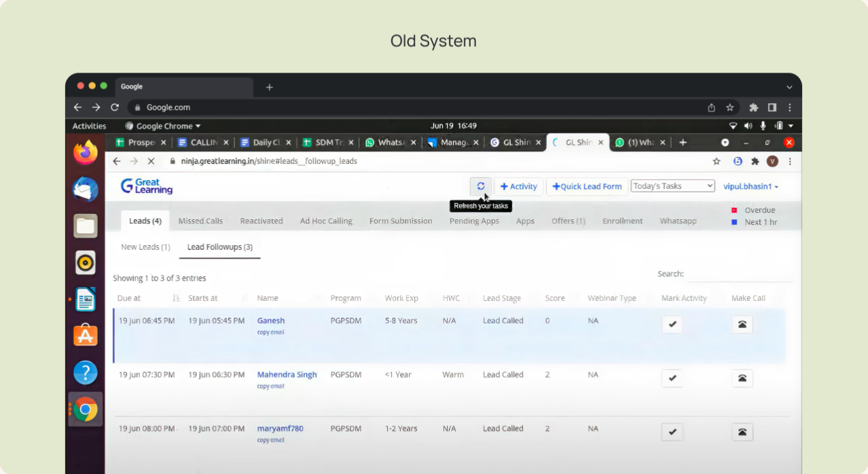
Task: Open the New Leads (1) subtab
Action: coord(145,247)
